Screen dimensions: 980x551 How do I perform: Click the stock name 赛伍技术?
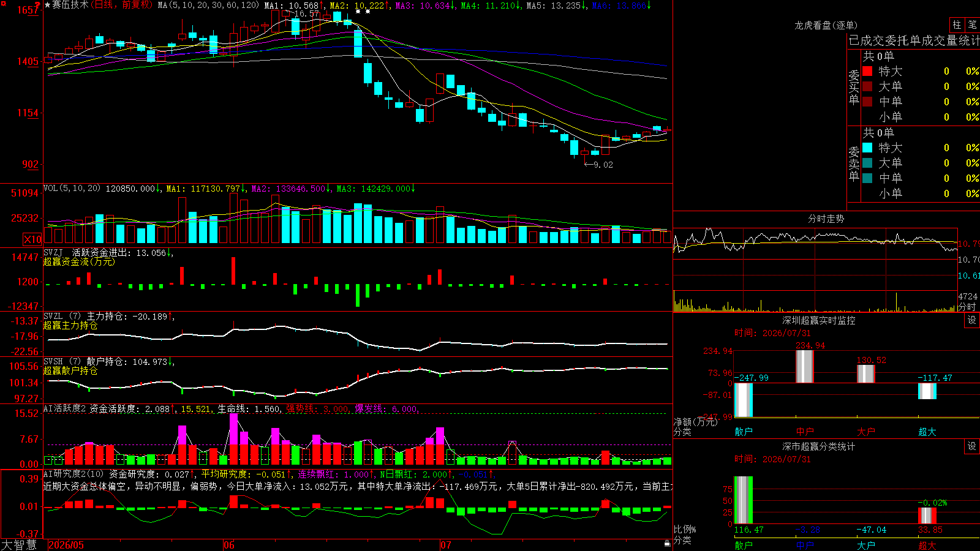[x=70, y=5]
